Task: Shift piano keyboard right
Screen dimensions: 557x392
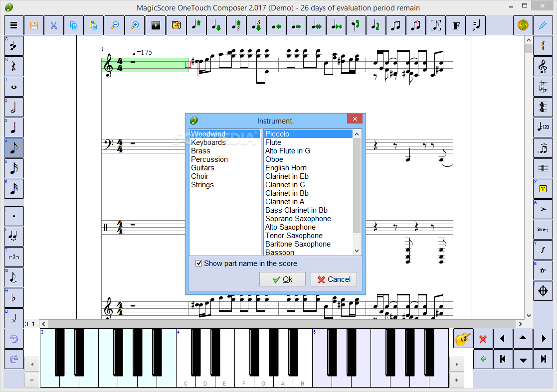Action: (x=456, y=364)
